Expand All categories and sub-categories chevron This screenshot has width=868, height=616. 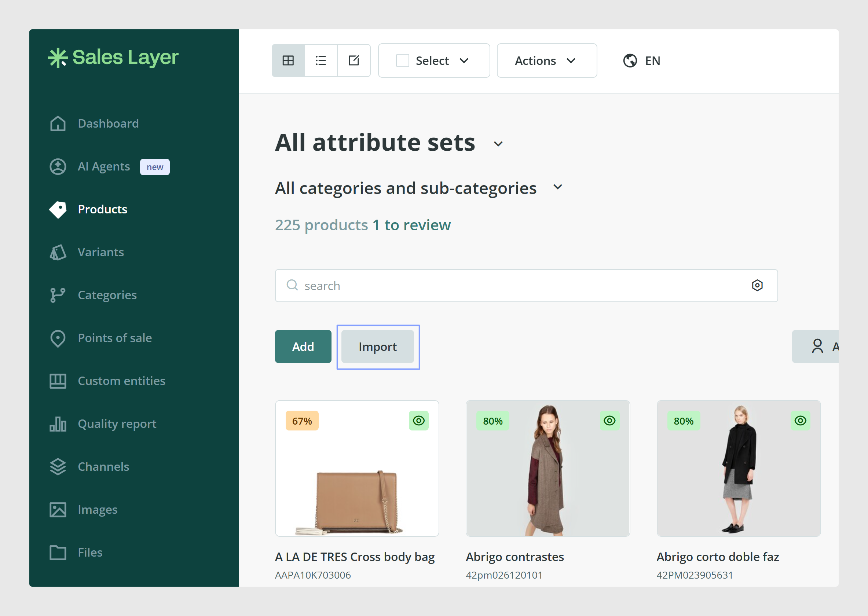coord(557,187)
